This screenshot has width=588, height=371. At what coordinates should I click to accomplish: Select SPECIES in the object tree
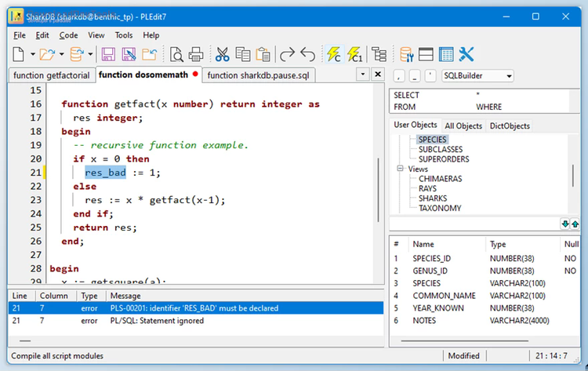tap(432, 140)
